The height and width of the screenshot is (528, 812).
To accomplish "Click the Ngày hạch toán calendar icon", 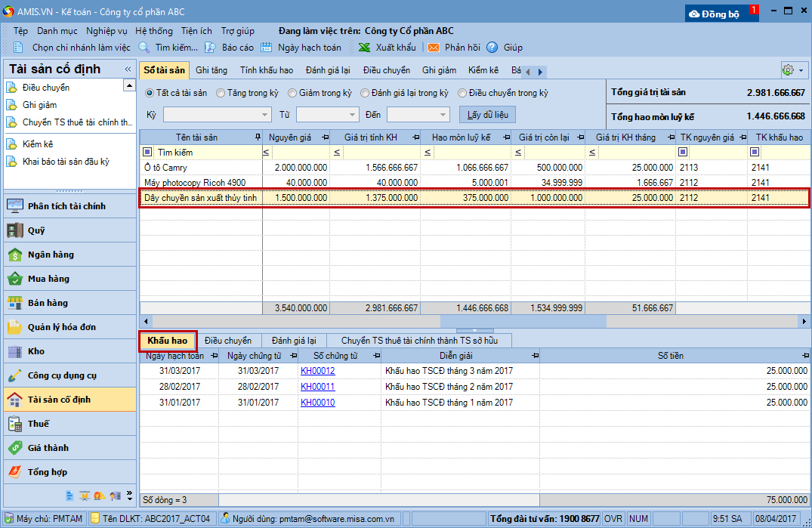I will click(x=267, y=47).
